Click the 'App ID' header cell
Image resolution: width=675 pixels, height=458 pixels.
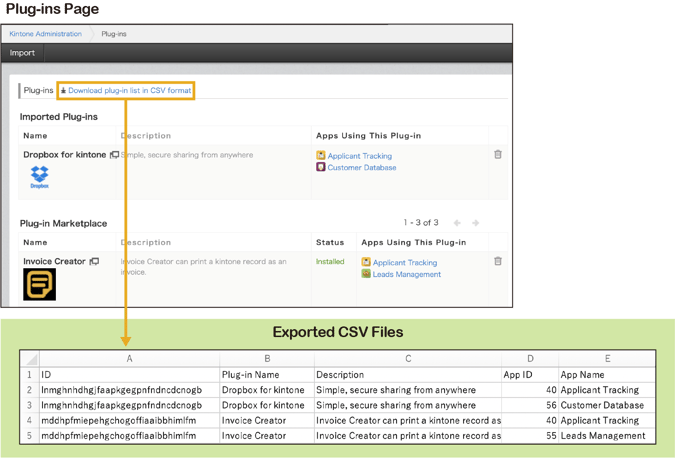click(x=530, y=374)
